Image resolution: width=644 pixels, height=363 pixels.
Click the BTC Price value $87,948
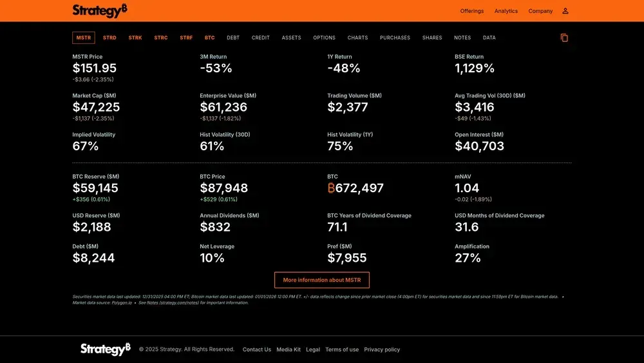click(x=224, y=188)
